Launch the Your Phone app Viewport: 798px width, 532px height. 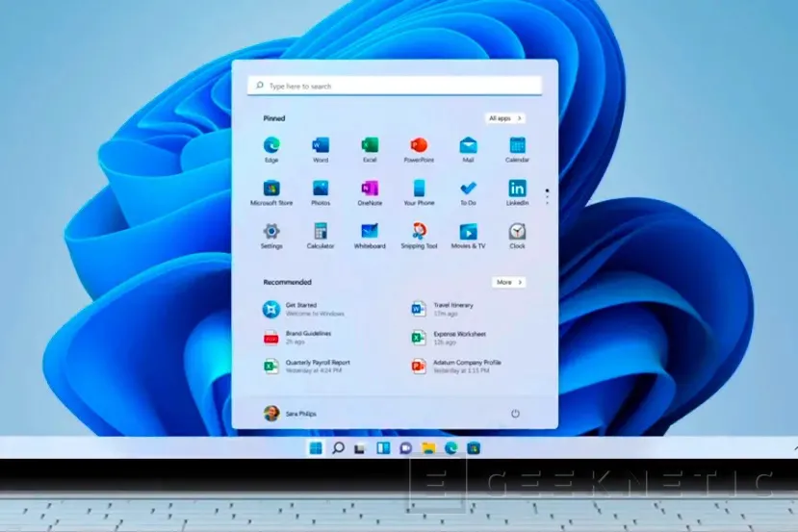(419, 192)
